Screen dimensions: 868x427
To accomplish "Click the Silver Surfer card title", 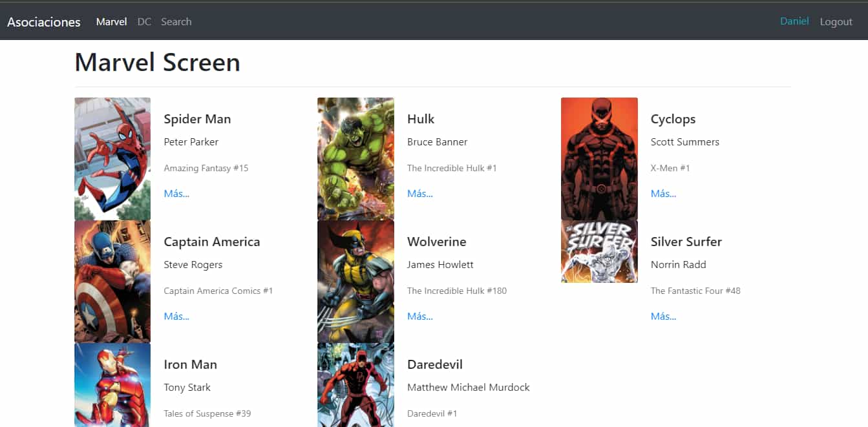I will (x=686, y=242).
